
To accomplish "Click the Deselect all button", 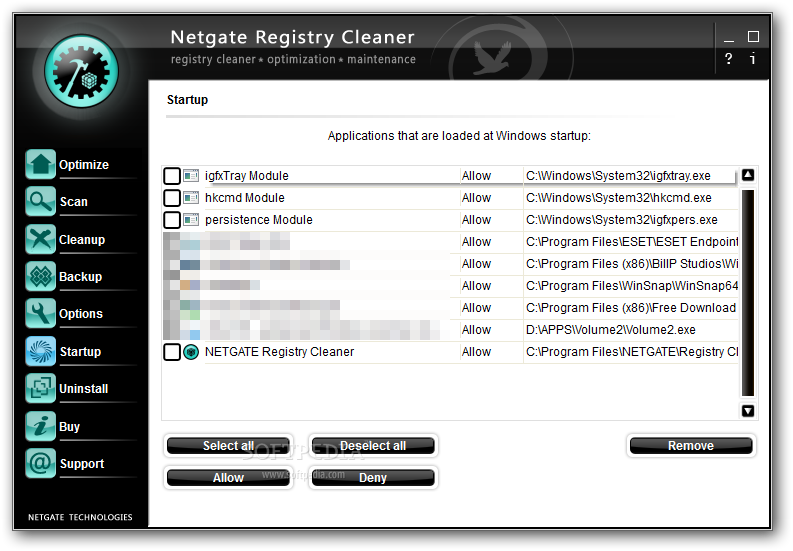I will (x=373, y=446).
